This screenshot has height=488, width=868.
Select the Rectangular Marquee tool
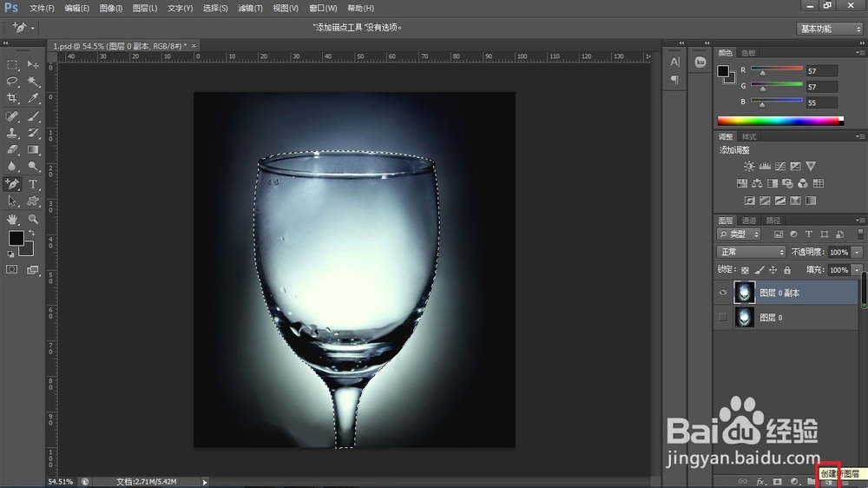(13, 65)
